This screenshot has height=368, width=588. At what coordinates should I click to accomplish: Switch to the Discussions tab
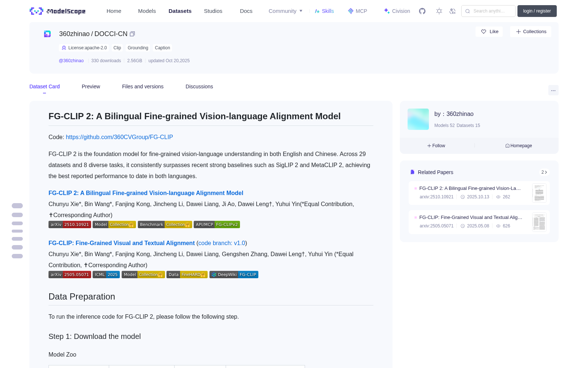pyautogui.click(x=199, y=86)
